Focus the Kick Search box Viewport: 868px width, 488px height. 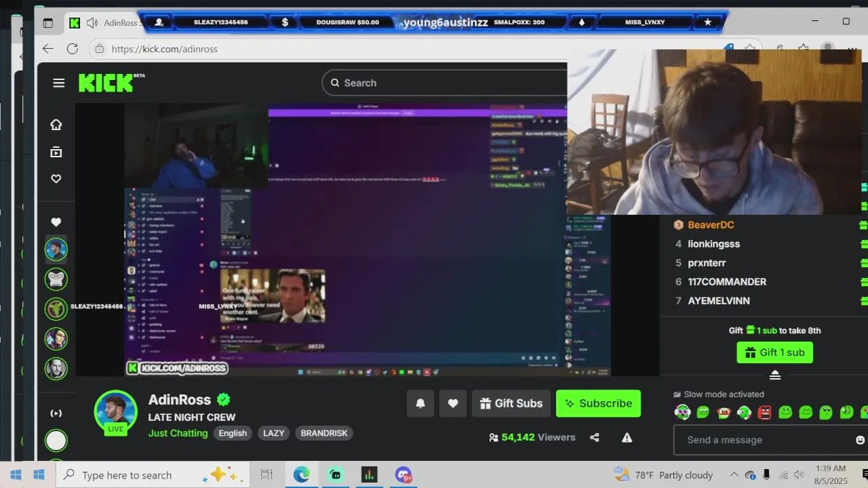[444, 83]
